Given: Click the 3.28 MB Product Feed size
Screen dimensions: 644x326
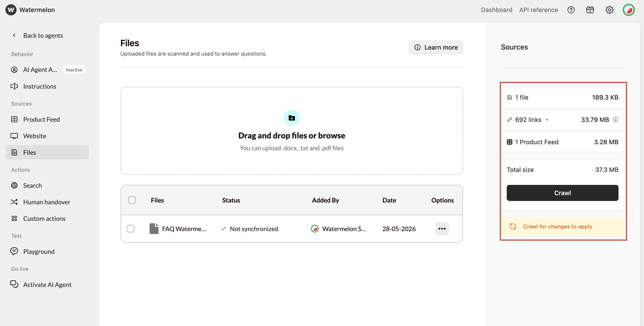Looking at the screenshot, I should [606, 142].
